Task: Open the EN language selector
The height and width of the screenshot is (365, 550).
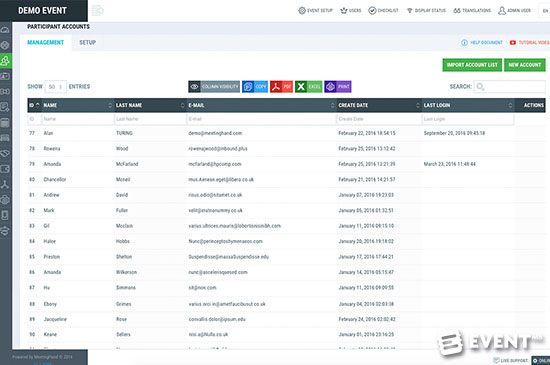Action: [x=545, y=11]
